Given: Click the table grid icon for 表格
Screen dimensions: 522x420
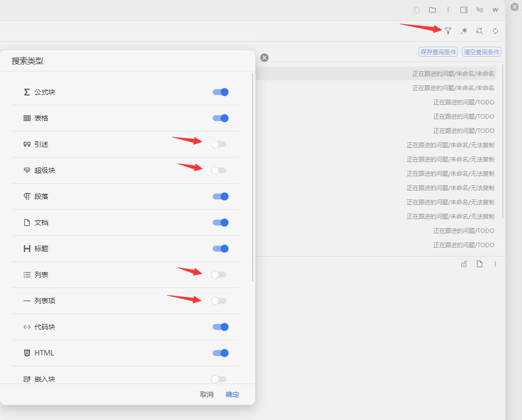Looking at the screenshot, I should pos(27,118).
